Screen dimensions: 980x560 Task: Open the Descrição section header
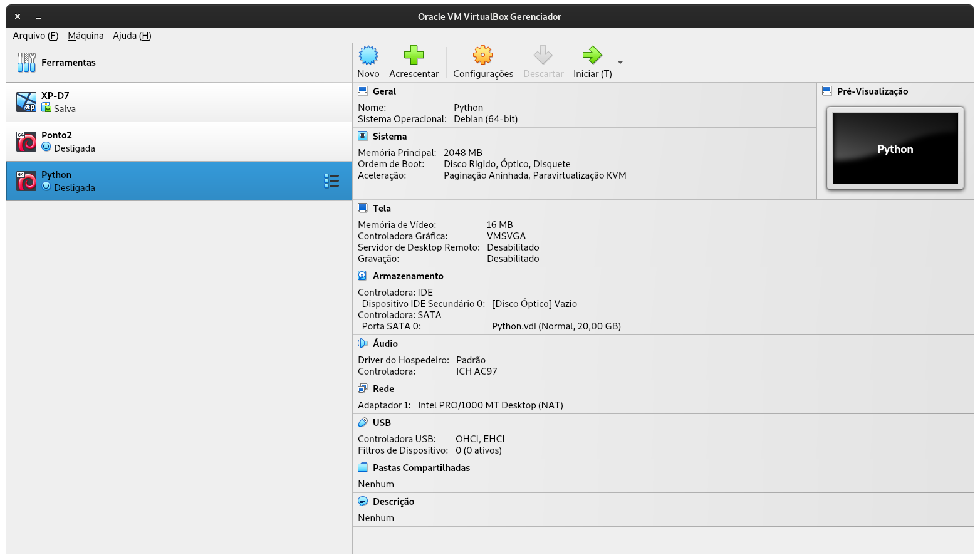394,502
